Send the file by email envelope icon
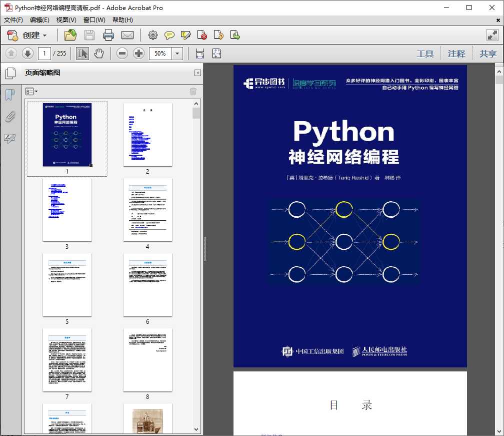 pos(127,35)
